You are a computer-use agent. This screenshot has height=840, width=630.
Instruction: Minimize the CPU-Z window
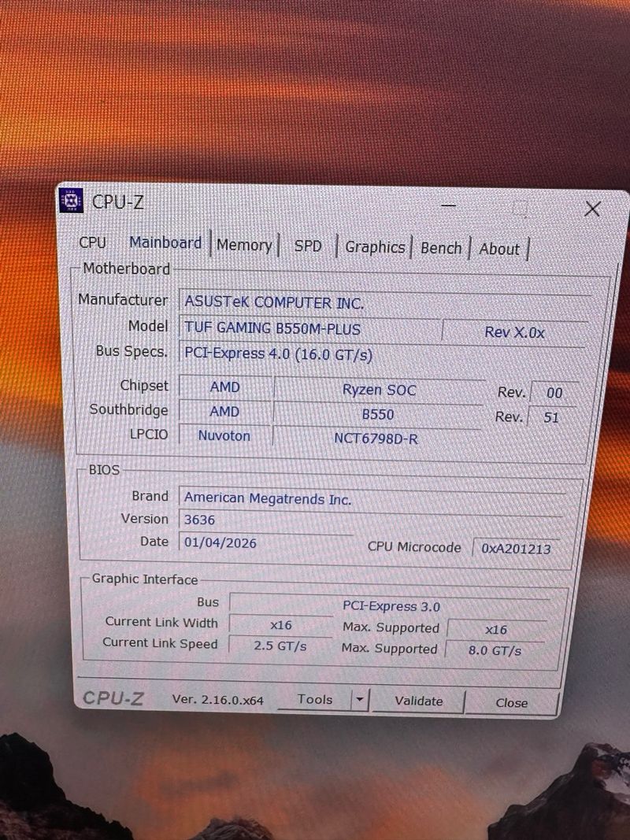point(449,205)
